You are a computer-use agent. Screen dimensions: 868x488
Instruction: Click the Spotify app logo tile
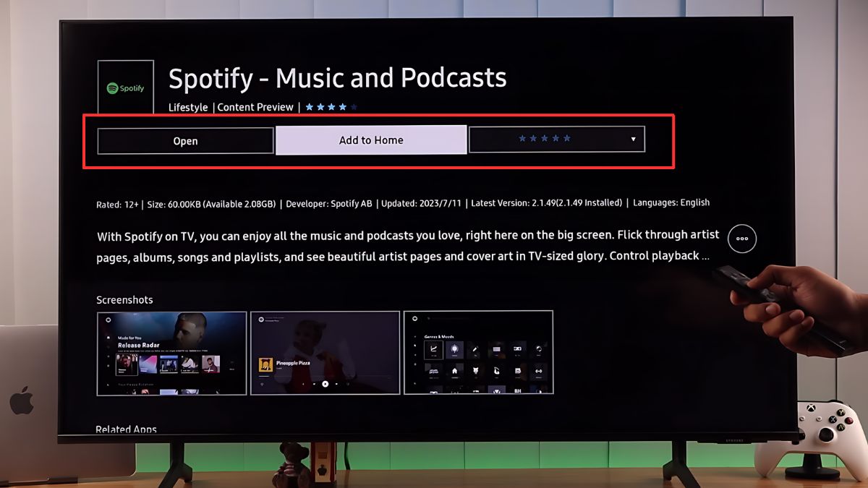(125, 87)
